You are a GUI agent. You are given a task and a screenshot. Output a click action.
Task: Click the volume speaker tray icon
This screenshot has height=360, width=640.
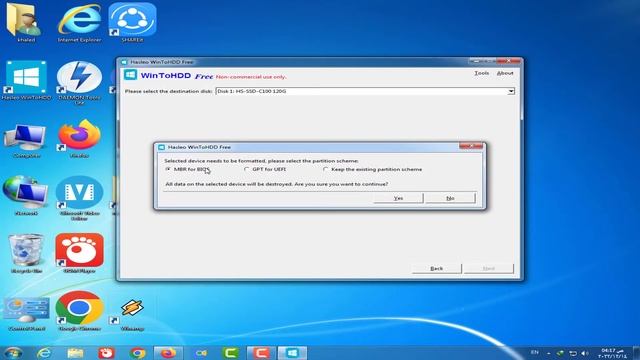584,353
